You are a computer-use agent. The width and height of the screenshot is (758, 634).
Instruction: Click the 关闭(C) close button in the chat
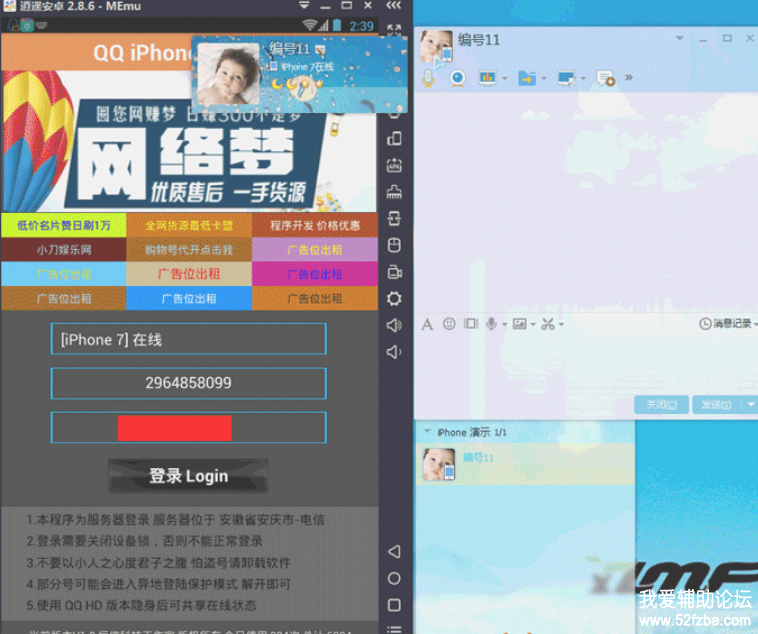[661, 404]
